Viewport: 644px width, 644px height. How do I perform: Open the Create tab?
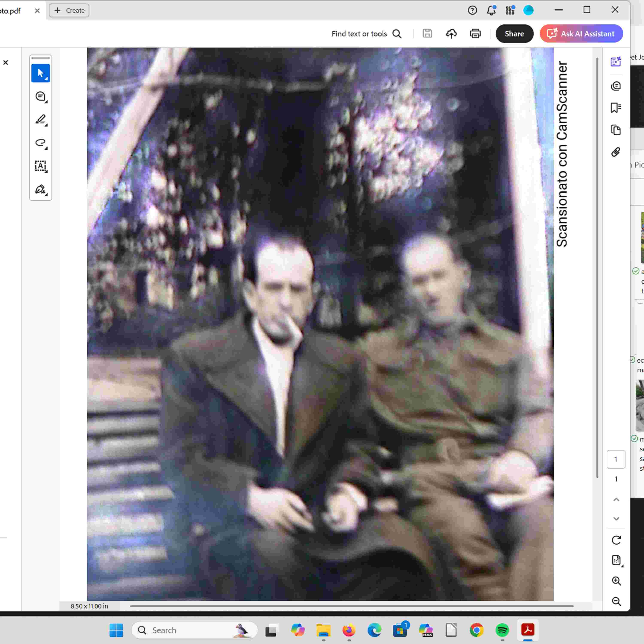tap(69, 10)
